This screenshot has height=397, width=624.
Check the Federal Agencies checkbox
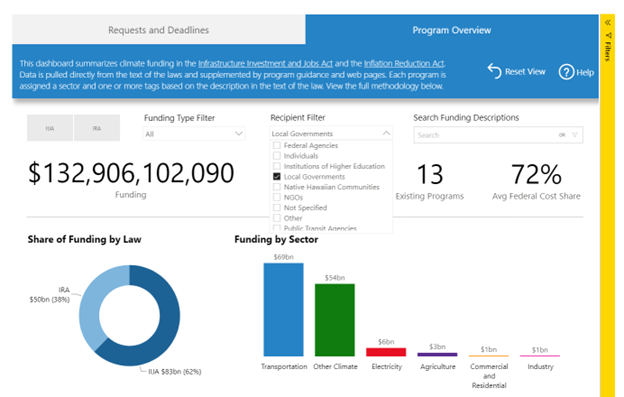click(x=277, y=145)
